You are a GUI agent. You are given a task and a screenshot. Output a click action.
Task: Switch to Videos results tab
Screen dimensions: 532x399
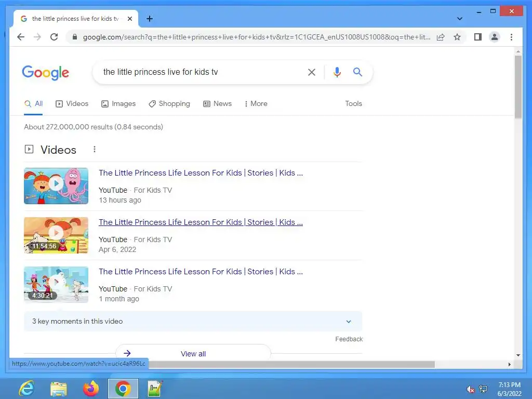[x=72, y=103]
